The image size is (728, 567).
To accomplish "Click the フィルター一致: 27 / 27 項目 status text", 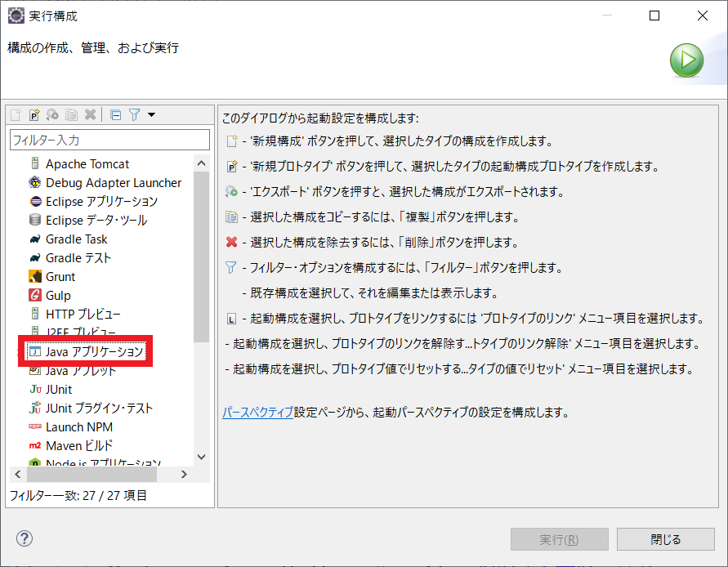I will tap(78, 495).
